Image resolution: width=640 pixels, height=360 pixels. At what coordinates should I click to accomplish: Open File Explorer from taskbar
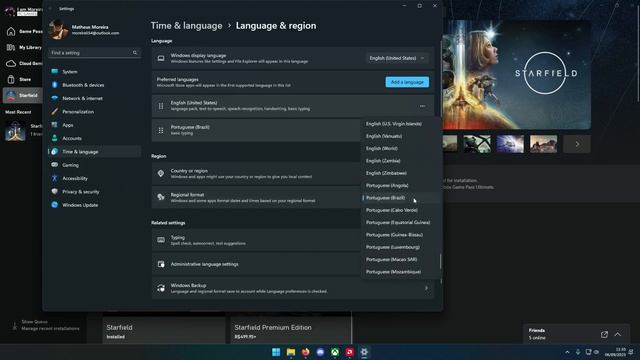coord(291,352)
